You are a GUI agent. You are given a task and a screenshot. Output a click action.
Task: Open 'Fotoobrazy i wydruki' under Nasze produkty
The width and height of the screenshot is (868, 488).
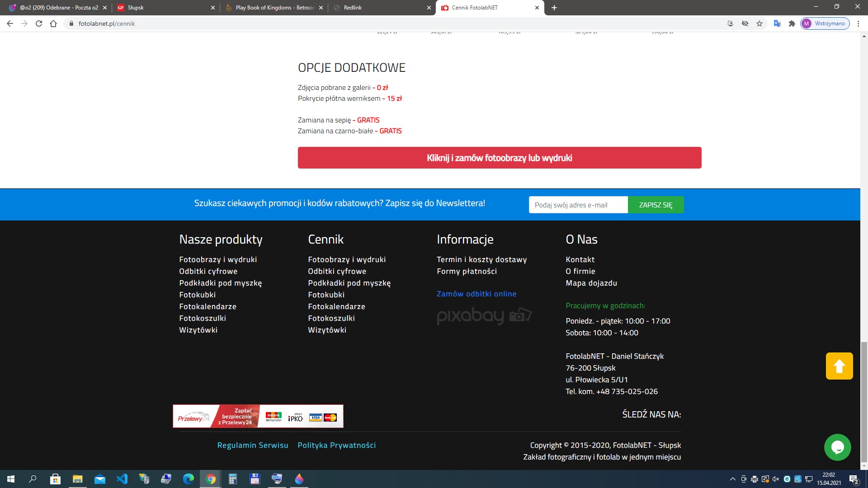(218, 259)
